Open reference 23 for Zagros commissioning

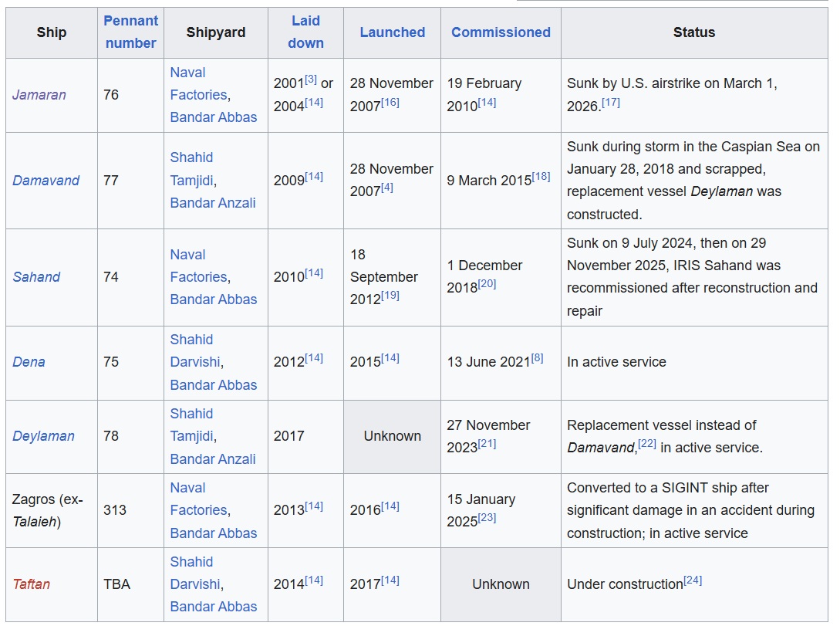click(487, 517)
